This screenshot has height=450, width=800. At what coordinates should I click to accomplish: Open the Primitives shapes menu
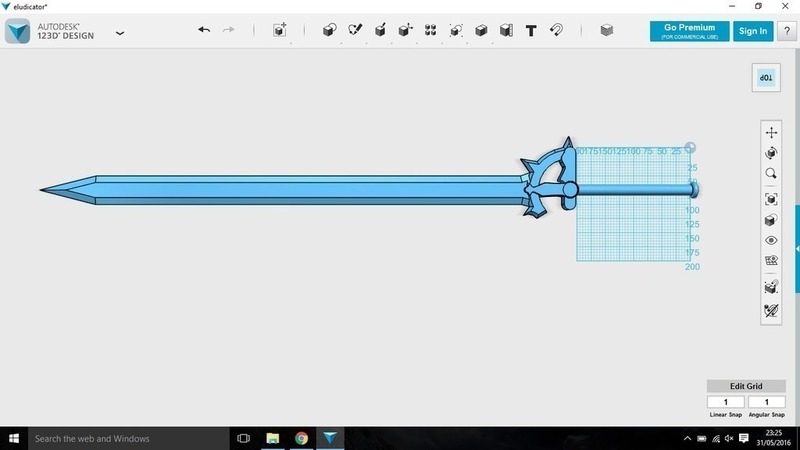(330, 30)
